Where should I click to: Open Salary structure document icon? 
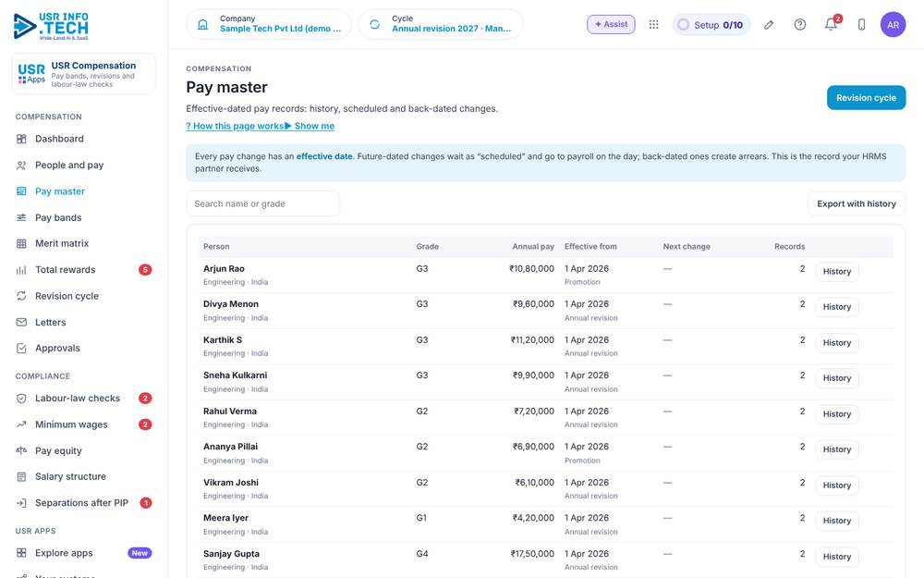tap(21, 476)
